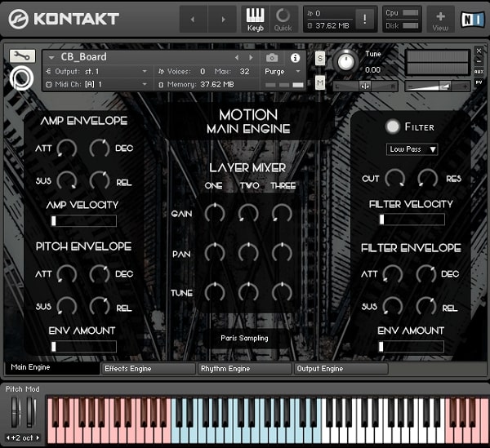Switch to Rhythm Engine tab

(x=245, y=369)
